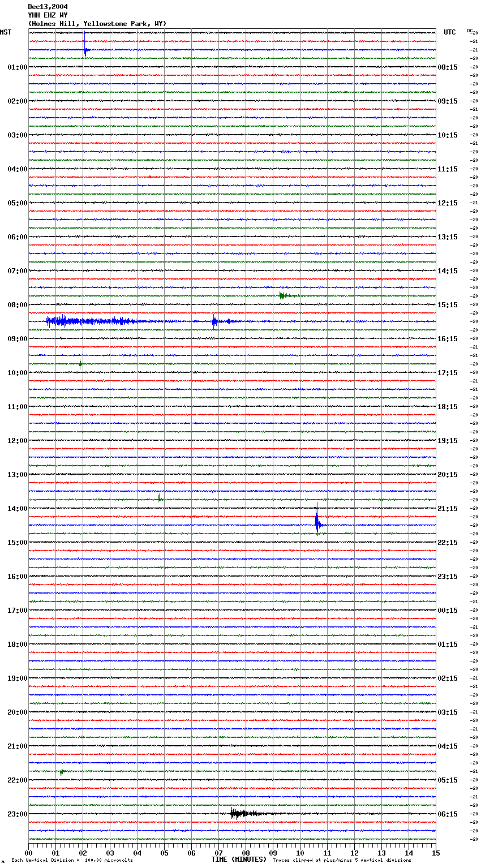The width and height of the screenshot is (481, 868).
Task: Select the 02:00 MST time label
Action: point(18,101)
